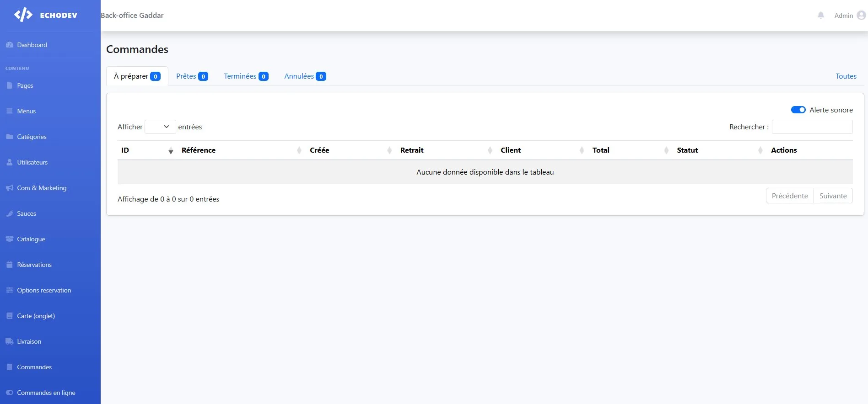Sort table by Client column
This screenshot has width=868, height=404.
[x=543, y=150]
